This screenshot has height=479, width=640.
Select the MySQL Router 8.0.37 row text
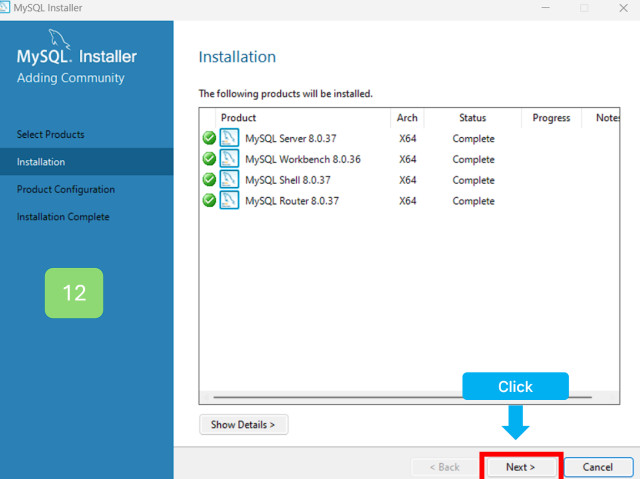(x=292, y=201)
